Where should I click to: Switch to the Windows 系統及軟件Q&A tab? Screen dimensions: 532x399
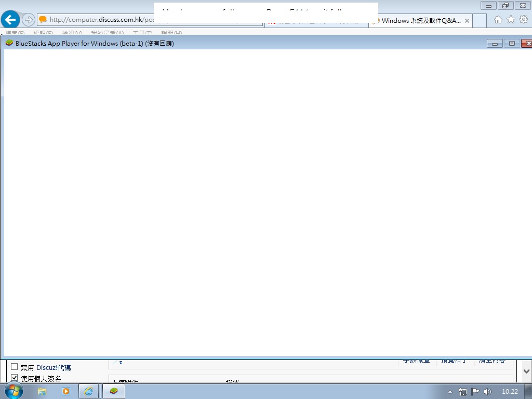(420, 21)
